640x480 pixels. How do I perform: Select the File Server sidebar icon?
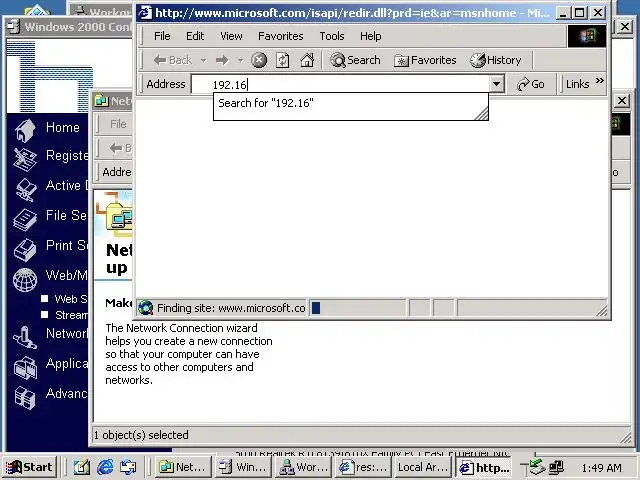click(25, 220)
